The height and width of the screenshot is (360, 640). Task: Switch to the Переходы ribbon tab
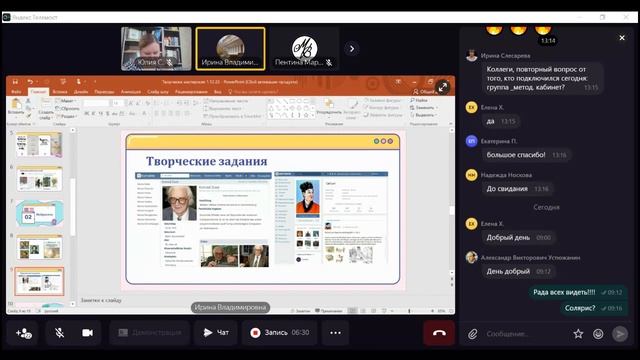click(104, 92)
